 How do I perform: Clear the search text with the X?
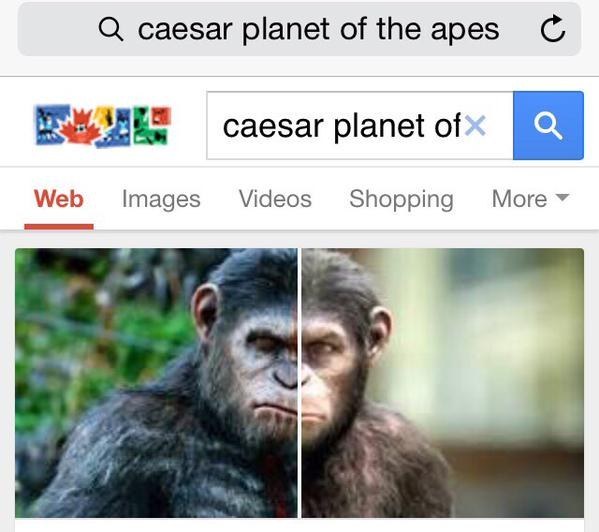point(476,126)
